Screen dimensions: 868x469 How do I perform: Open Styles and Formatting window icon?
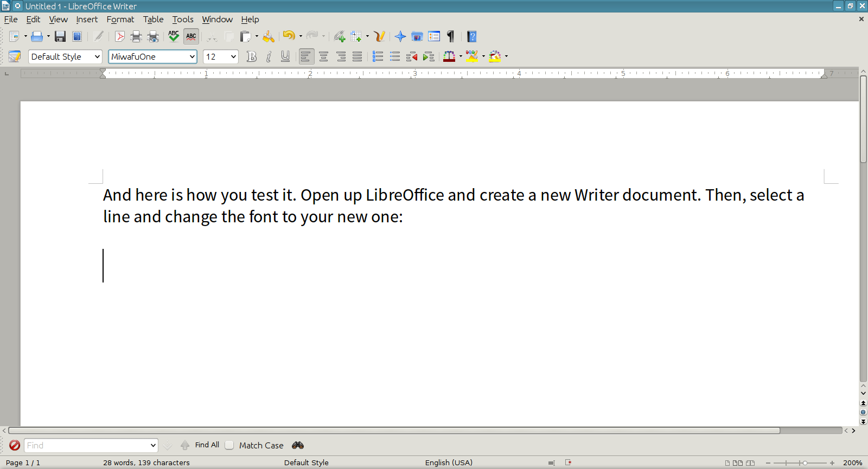coord(15,56)
